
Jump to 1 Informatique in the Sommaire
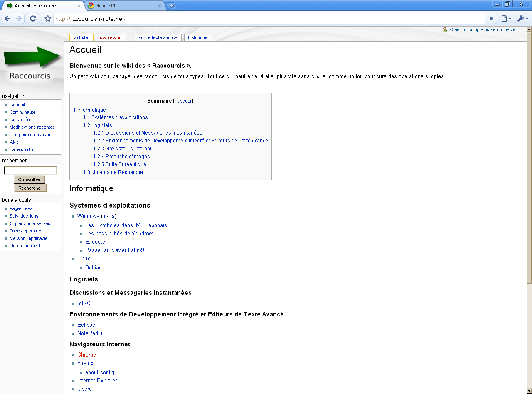[x=89, y=110]
